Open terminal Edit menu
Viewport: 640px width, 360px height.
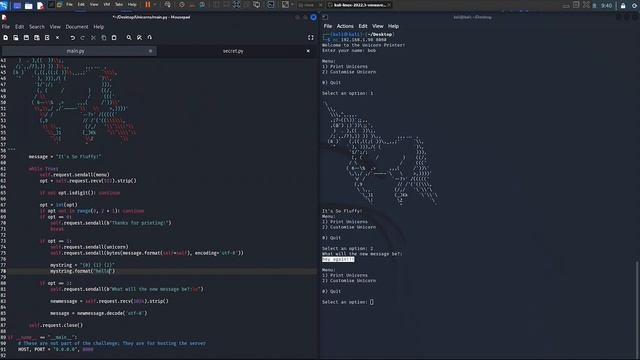pyautogui.click(x=363, y=26)
